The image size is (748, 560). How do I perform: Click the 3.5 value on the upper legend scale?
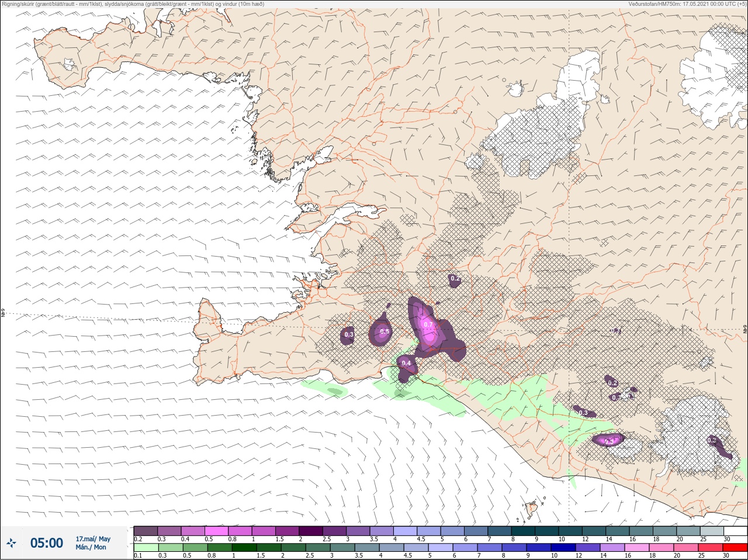[373, 539]
